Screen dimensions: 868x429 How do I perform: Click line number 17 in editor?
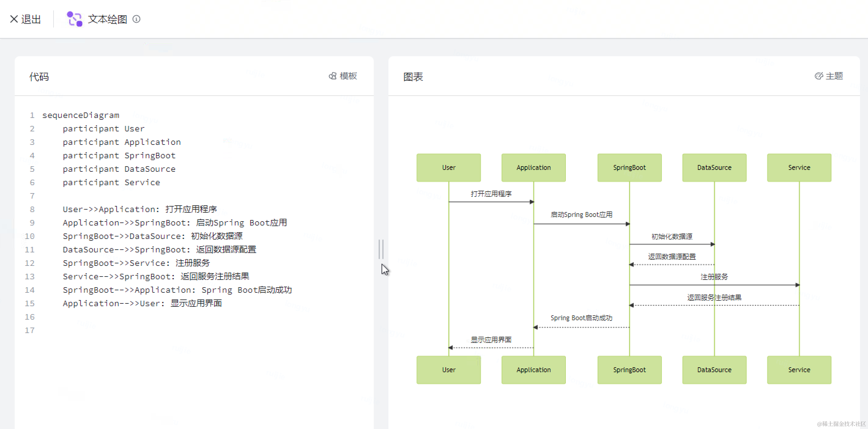point(30,330)
